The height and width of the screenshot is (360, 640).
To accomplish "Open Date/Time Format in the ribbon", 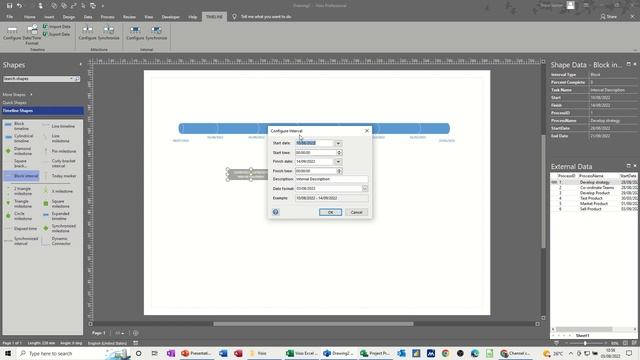I will click(x=32, y=35).
